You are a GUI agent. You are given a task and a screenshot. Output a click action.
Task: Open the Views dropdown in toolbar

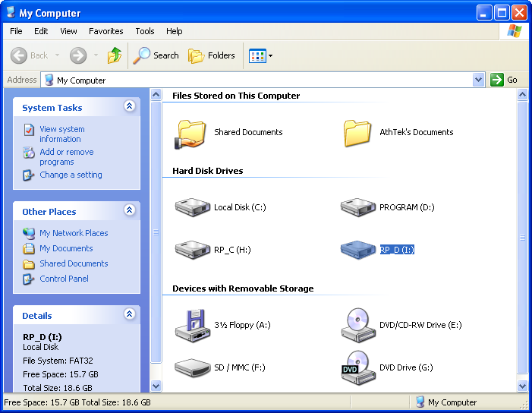coord(261,55)
